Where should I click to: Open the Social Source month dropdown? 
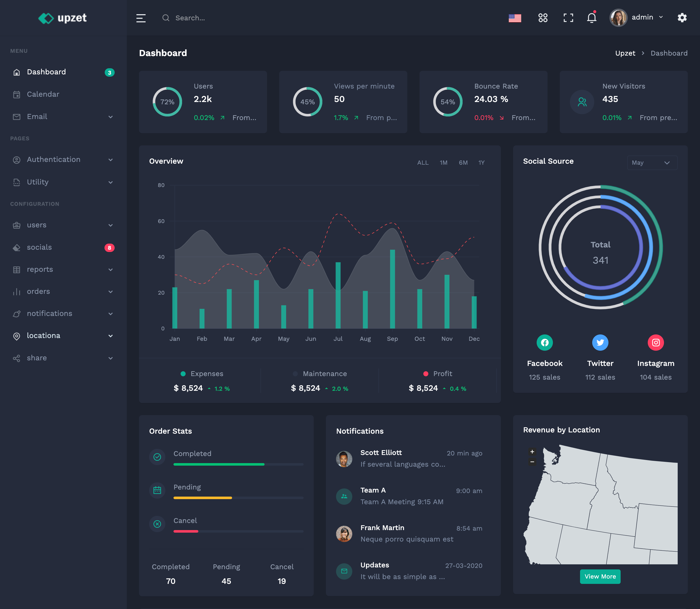[x=650, y=162]
